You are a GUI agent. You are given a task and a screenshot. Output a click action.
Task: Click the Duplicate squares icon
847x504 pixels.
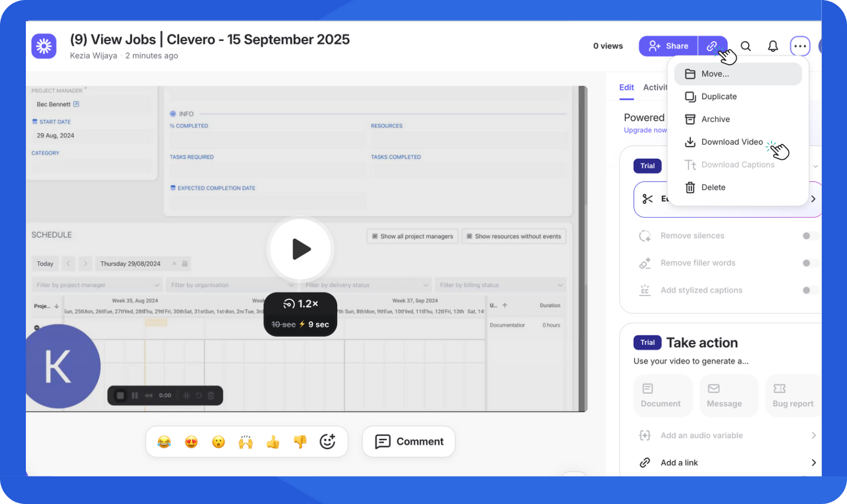[690, 97]
